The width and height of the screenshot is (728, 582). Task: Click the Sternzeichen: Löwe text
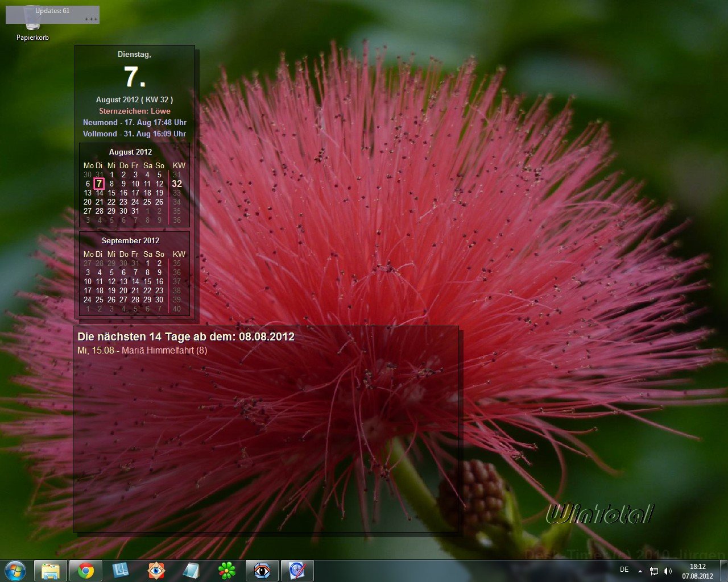[134, 111]
